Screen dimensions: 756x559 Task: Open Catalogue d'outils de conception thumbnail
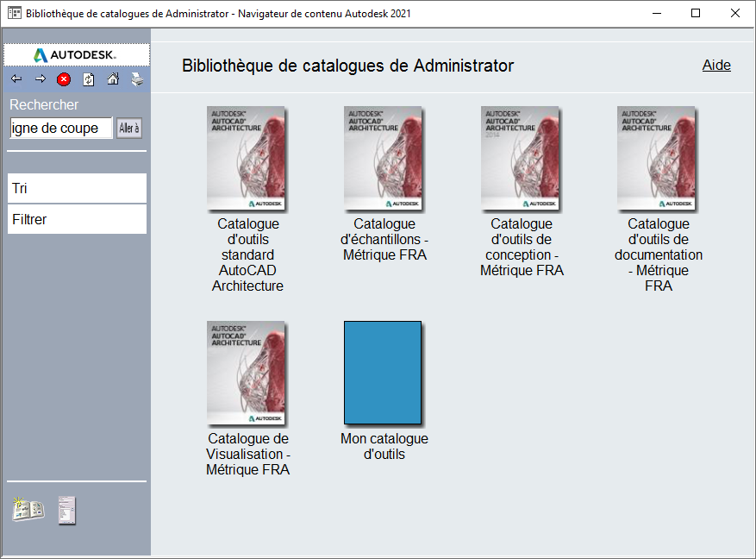click(x=521, y=159)
